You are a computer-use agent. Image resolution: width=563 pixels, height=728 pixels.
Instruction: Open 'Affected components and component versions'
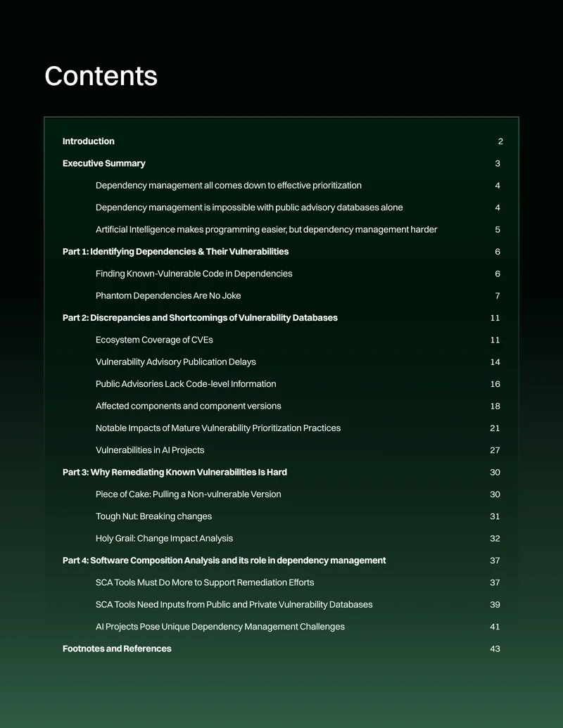click(188, 406)
